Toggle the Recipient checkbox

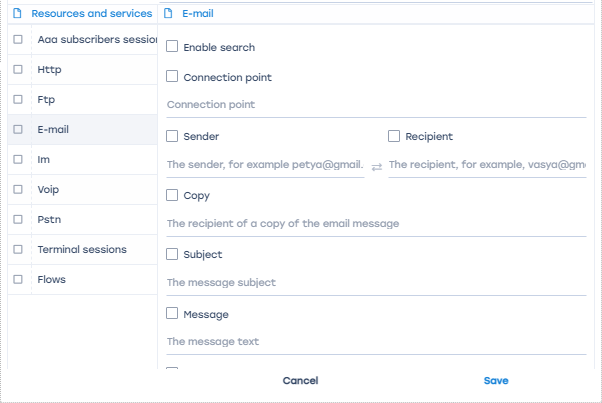(394, 136)
